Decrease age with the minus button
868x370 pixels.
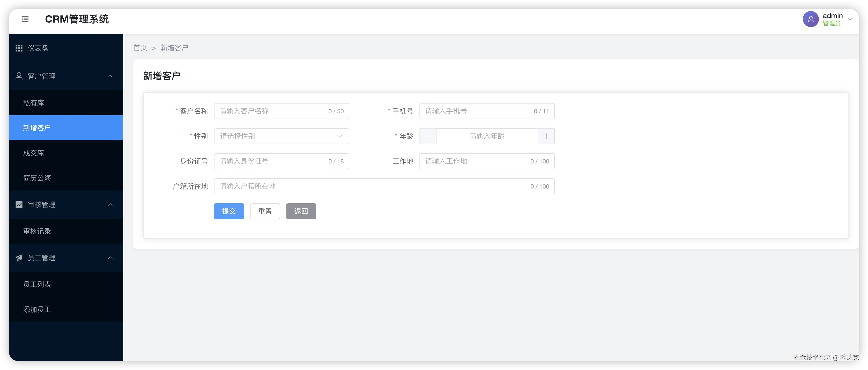(427, 136)
